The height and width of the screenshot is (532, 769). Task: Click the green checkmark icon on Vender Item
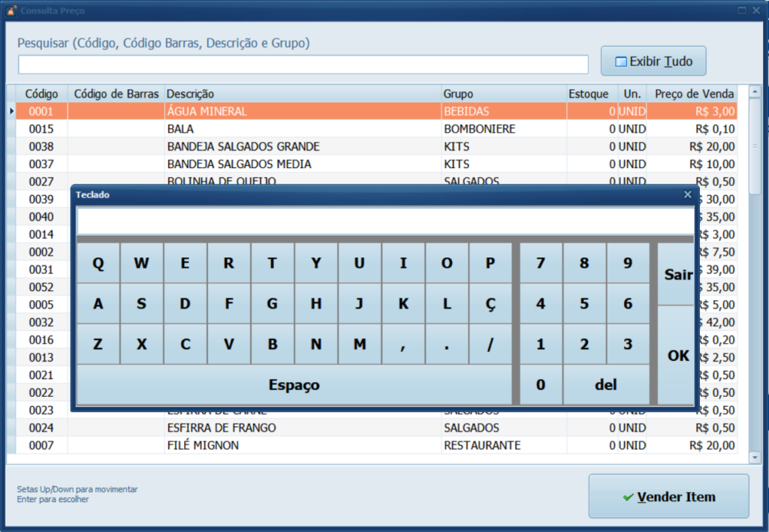(627, 496)
